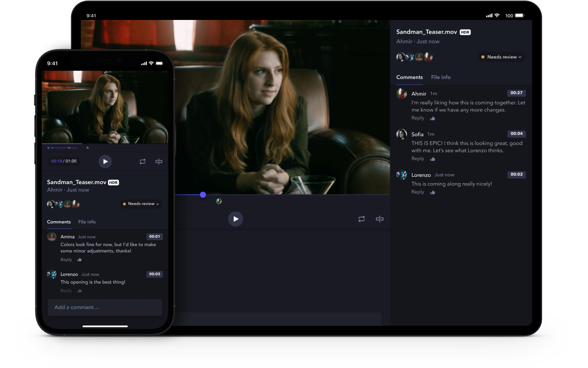Click collaborator avatars group on phone
588x368 pixels.
[64, 204]
